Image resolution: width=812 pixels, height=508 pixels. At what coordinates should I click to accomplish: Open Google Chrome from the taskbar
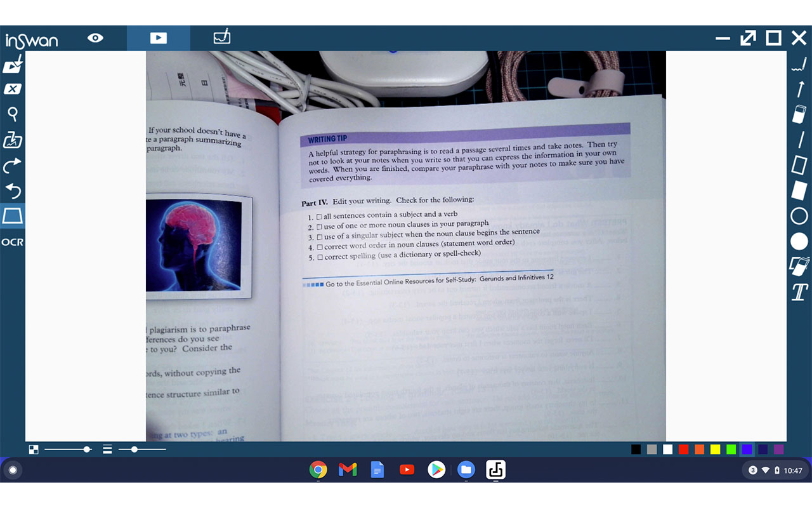click(318, 470)
